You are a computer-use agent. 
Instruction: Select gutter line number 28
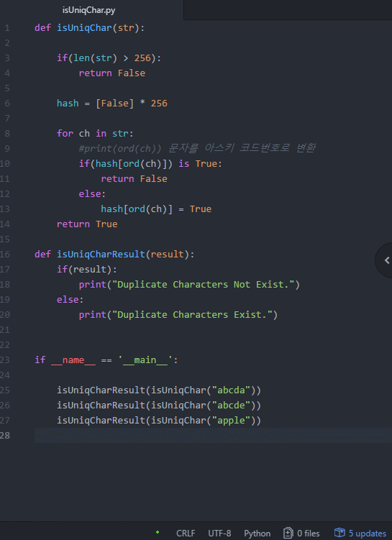coord(5,435)
